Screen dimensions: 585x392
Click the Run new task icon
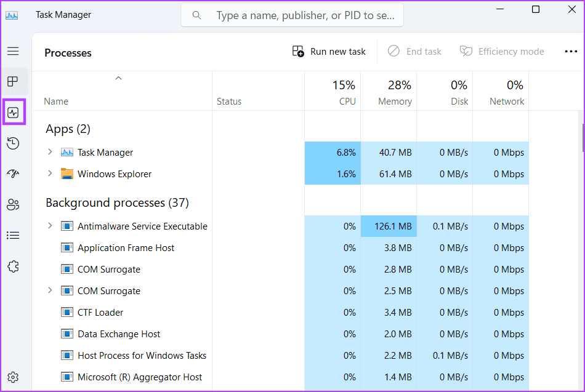coord(297,51)
